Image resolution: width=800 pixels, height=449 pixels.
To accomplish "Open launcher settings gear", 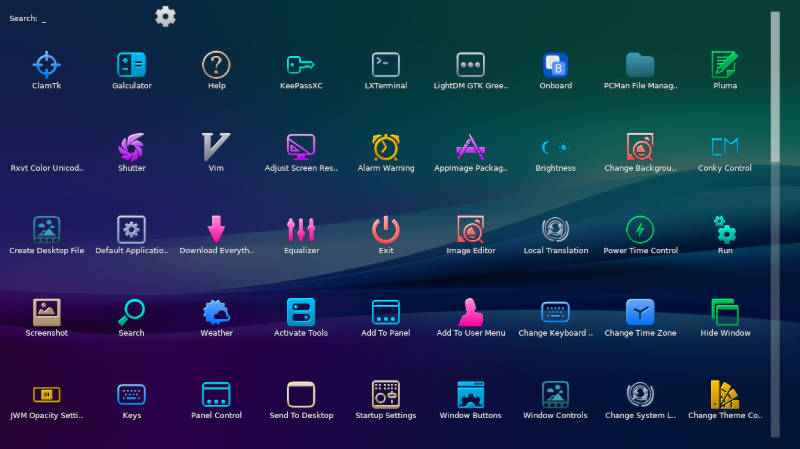I will pyautogui.click(x=165, y=17).
